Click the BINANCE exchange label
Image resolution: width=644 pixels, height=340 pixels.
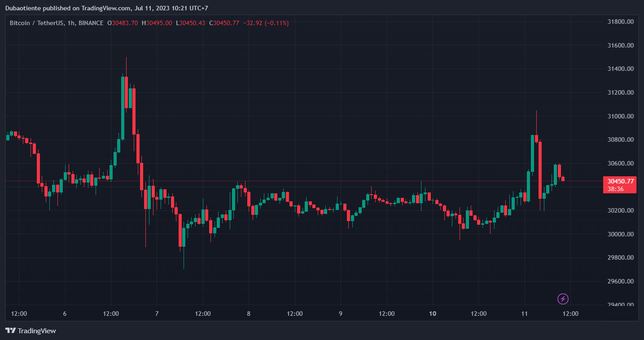(x=91, y=23)
